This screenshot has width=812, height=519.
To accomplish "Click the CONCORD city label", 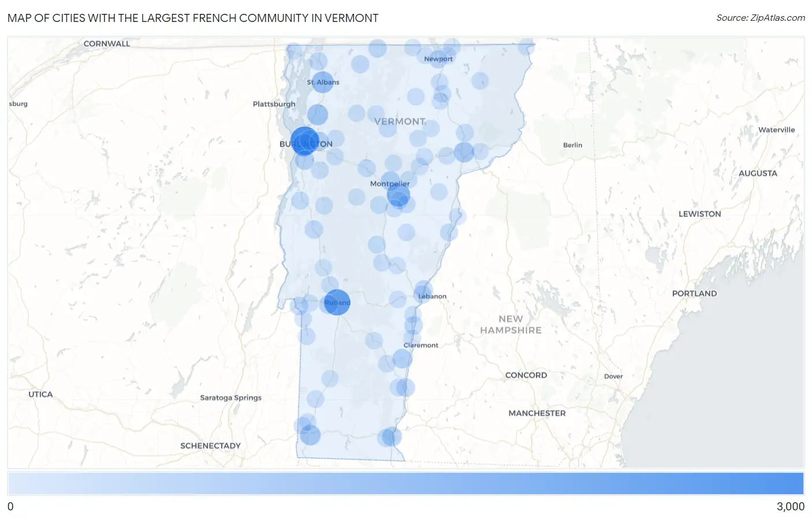I will click(526, 375).
